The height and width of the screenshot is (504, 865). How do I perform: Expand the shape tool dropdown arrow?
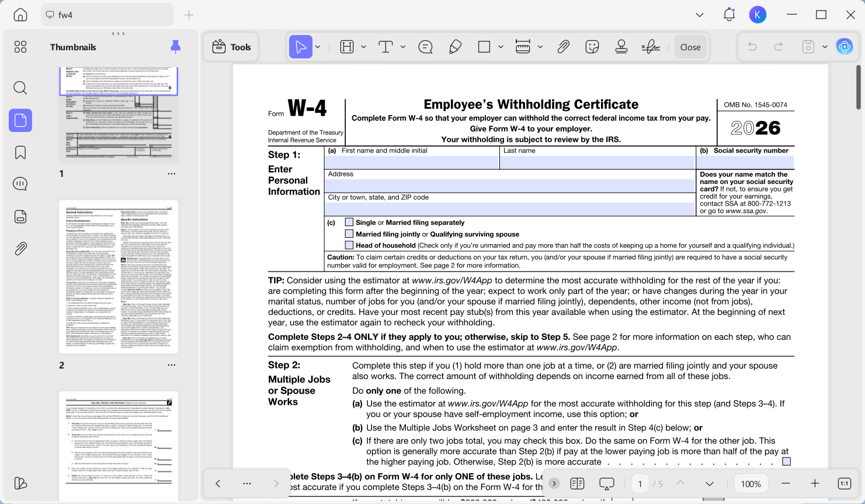[x=501, y=47]
